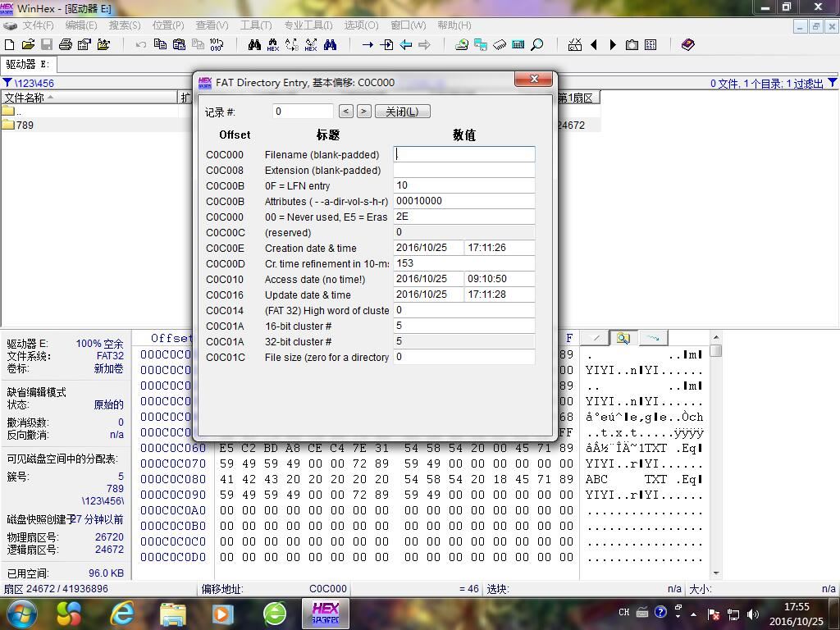Open the 编辑(E) menu
Screen dimensions: 840x630
pos(81,25)
